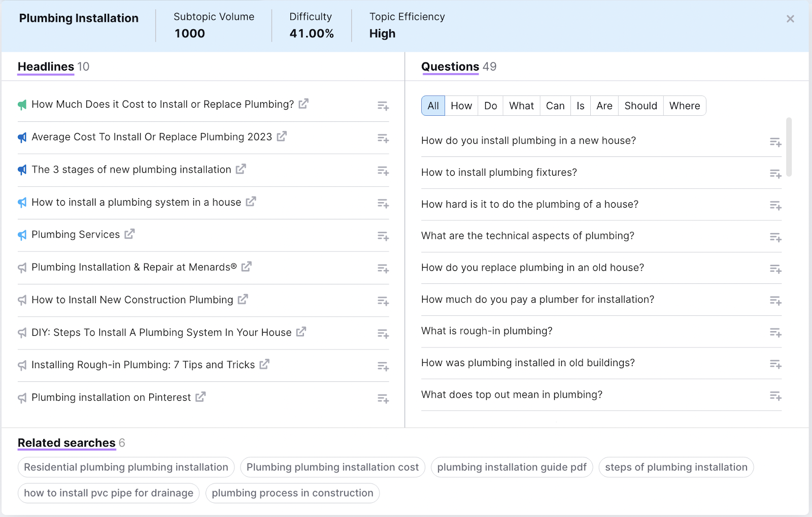Click megaphone icon next to 'How to Install New Construction Plumbing'
The height and width of the screenshot is (517, 812).
pyautogui.click(x=22, y=300)
